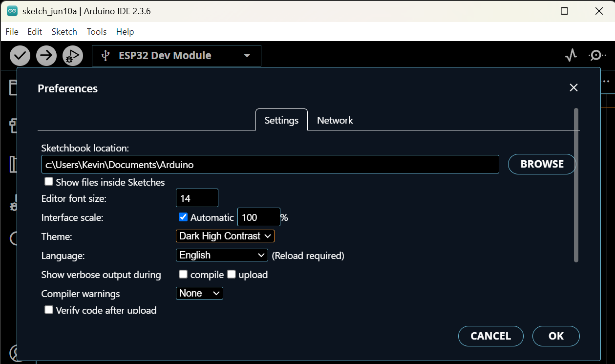The height and width of the screenshot is (364, 615).
Task: Switch to the Network tab
Action: click(x=335, y=120)
